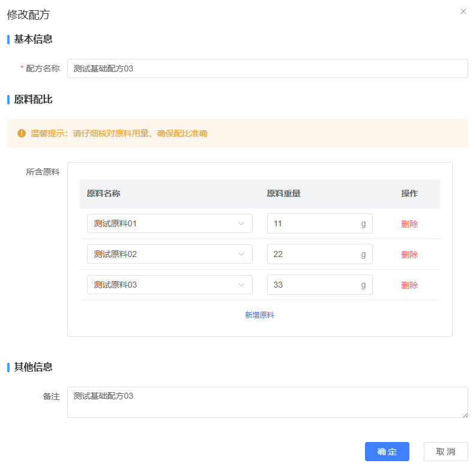
Task: Delete the 测试原料01 row
Action: point(409,224)
